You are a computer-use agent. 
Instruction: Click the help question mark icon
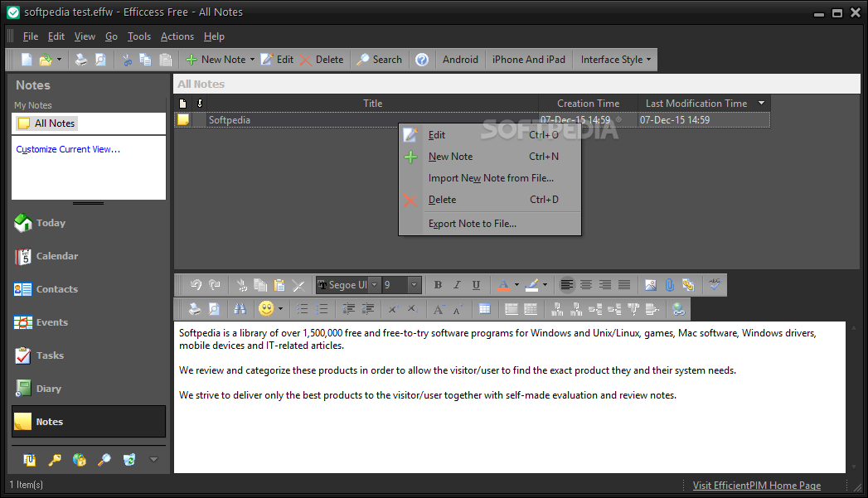click(422, 59)
